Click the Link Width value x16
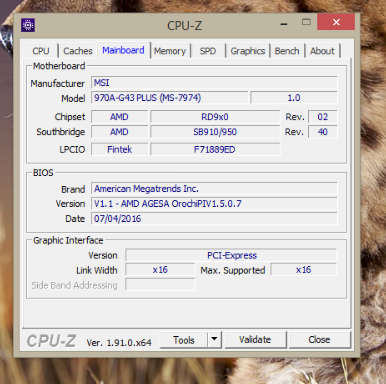This screenshot has height=384, width=386. pos(160,270)
